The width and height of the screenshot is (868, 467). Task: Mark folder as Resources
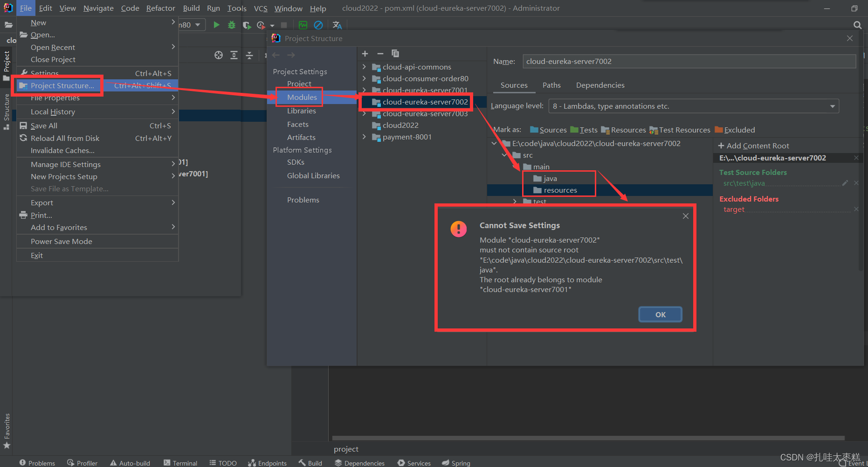tap(623, 130)
